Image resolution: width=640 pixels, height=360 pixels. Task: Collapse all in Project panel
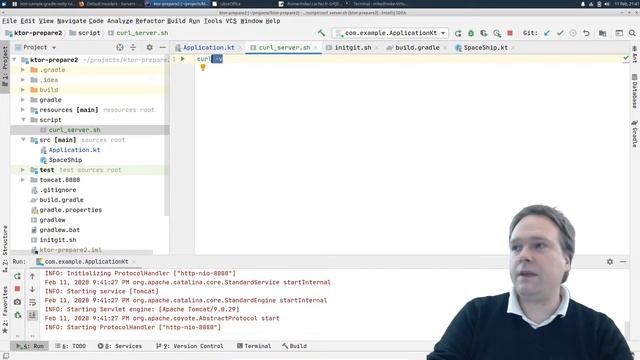133,47
